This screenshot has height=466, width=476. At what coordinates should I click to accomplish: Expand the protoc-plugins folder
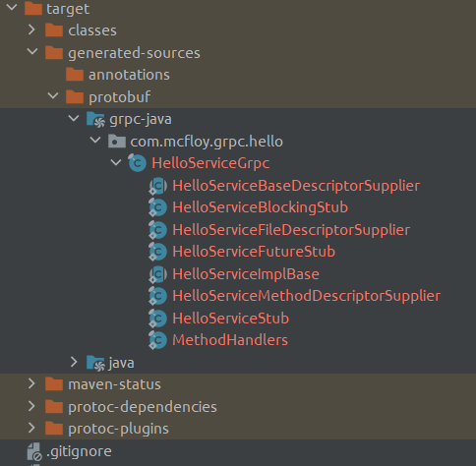coord(31,428)
